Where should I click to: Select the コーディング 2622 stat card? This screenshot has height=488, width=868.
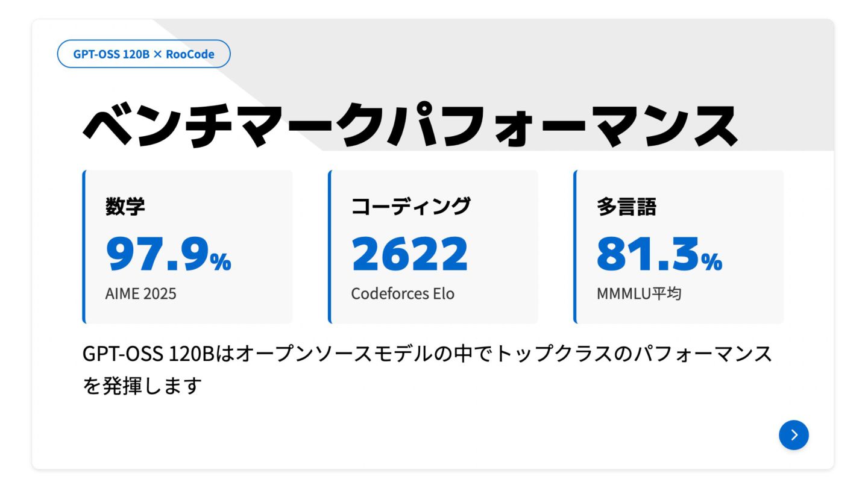(433, 247)
